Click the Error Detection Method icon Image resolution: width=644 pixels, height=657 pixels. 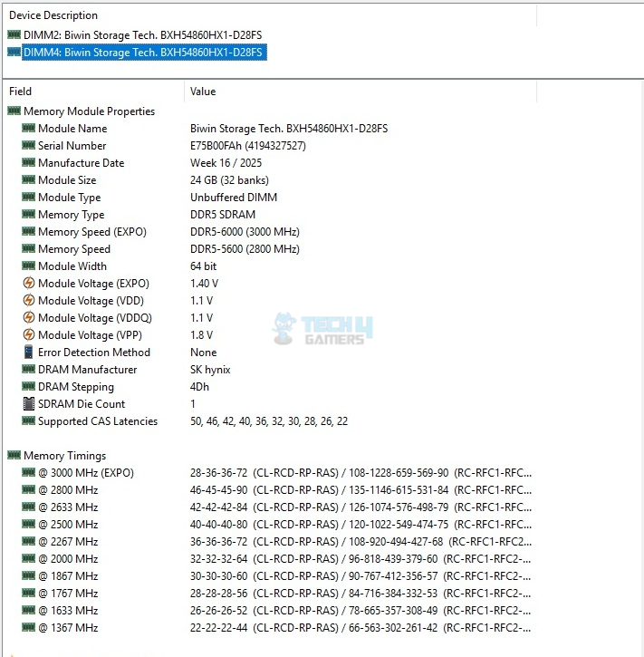click(28, 352)
